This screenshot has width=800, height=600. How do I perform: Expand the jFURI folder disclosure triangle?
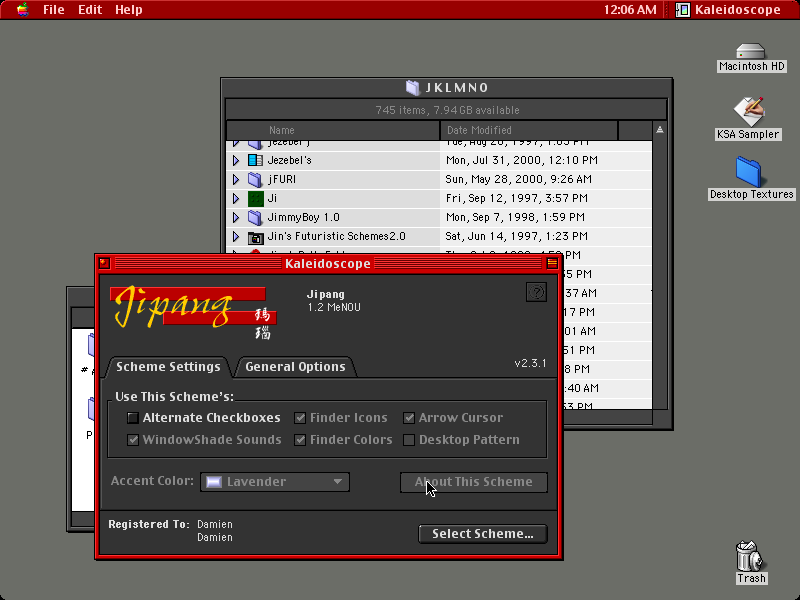coord(236,179)
